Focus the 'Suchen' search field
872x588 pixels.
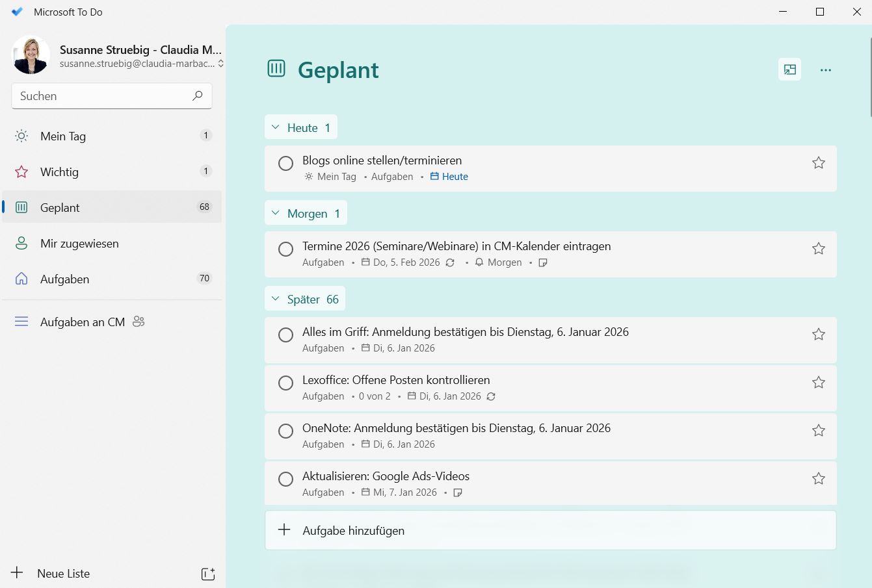pyautogui.click(x=112, y=96)
